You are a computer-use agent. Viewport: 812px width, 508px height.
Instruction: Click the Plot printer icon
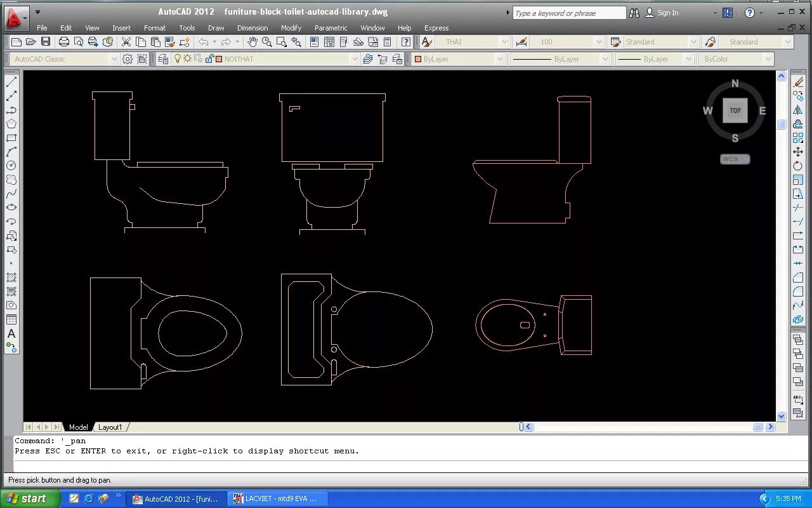(x=64, y=42)
